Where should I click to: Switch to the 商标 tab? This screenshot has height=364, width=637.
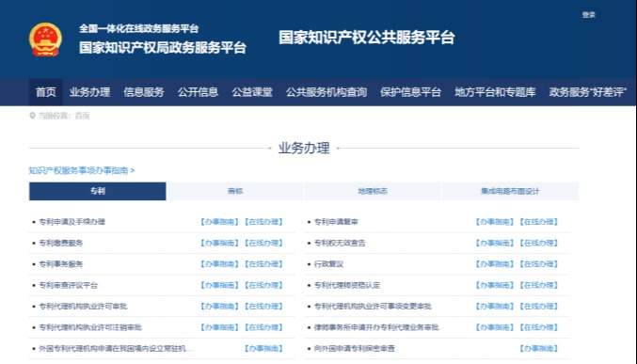[x=235, y=191]
